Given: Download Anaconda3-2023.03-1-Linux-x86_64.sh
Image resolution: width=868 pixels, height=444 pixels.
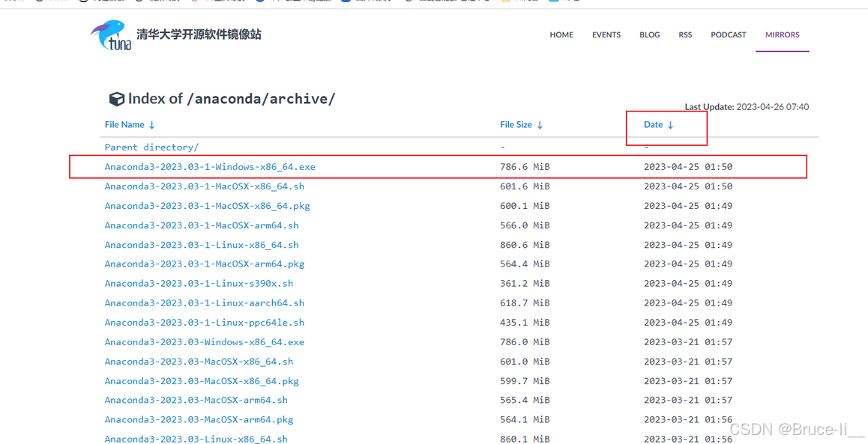Looking at the screenshot, I should point(202,245).
